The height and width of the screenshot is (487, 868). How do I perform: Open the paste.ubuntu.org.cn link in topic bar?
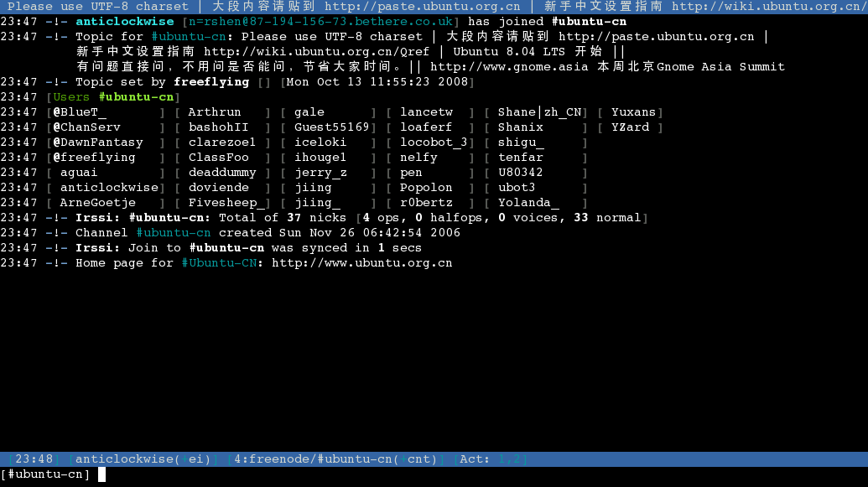click(423, 7)
